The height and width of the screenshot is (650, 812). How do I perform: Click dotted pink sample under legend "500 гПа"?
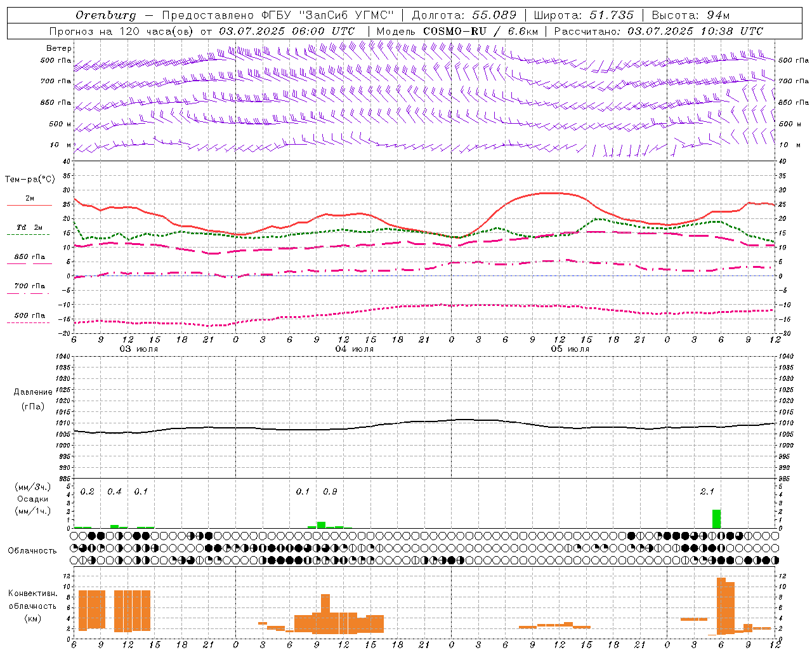(x=29, y=322)
